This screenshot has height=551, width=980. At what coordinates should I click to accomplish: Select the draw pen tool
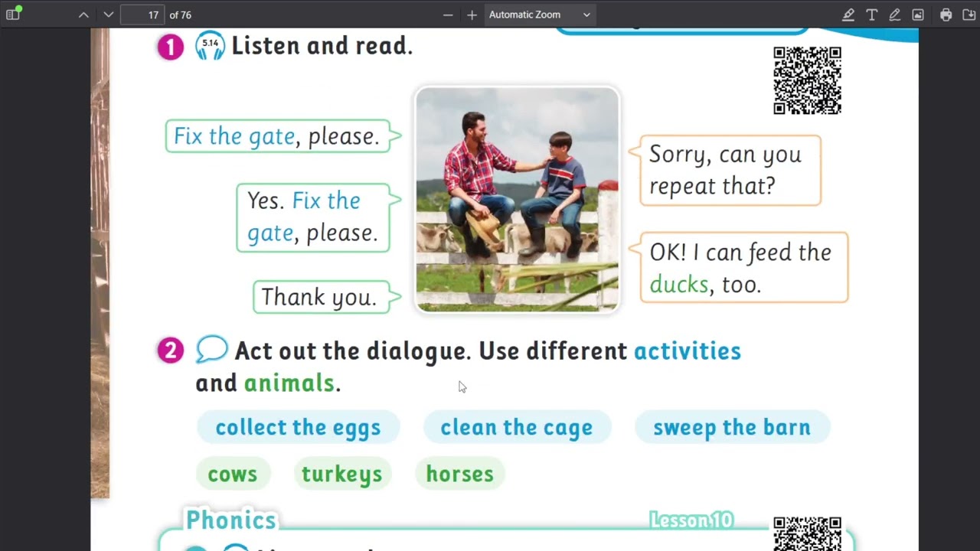[x=894, y=15]
